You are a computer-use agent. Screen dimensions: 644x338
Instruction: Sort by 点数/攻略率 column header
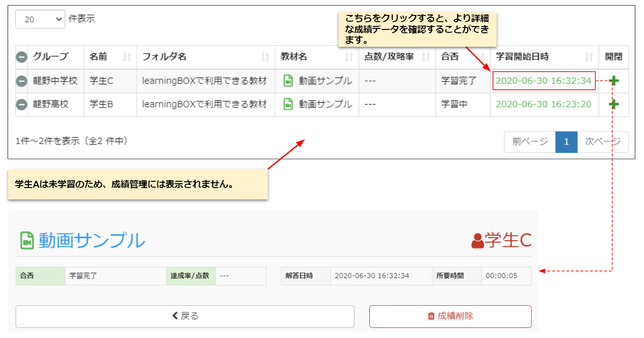click(x=389, y=57)
